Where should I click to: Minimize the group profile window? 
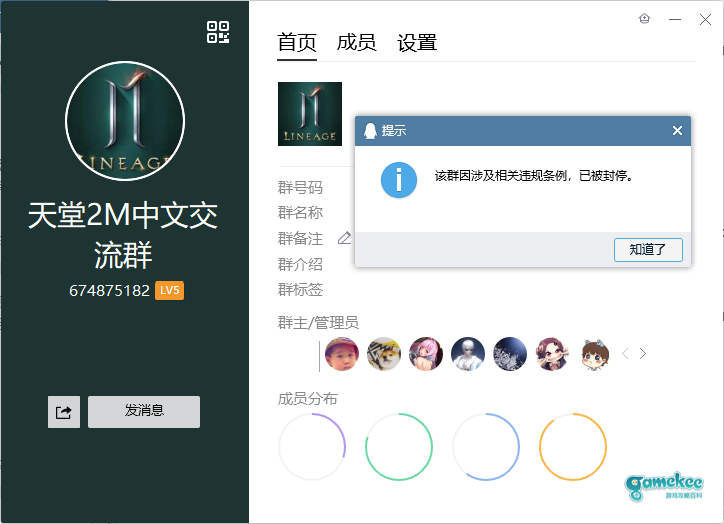tap(675, 19)
